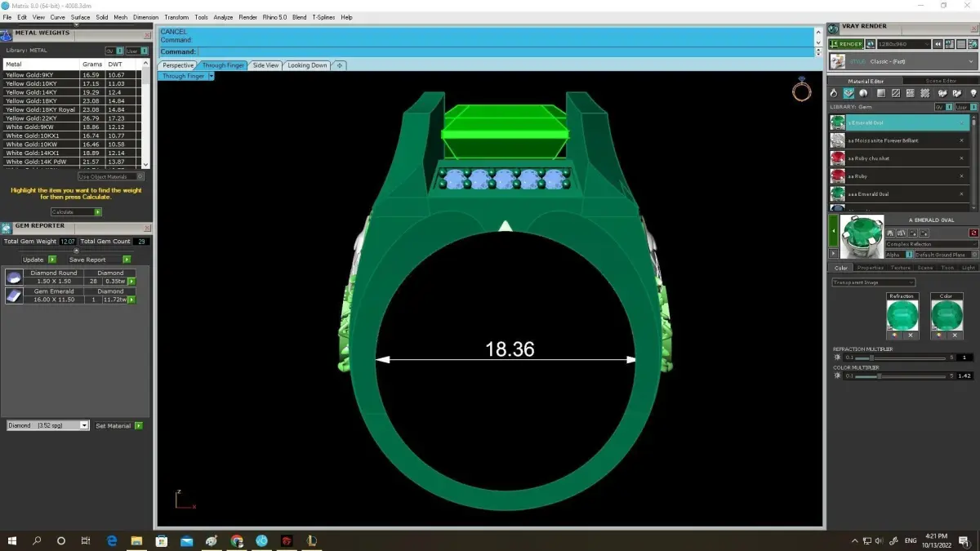Click the Gem Emerald gem icon
The image size is (980, 551).
[14, 295]
